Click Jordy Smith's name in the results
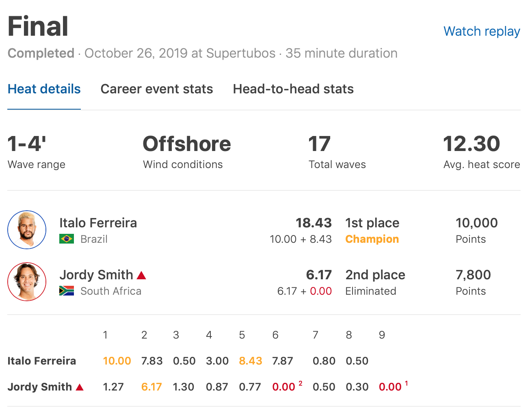This screenshot has width=532, height=410. click(x=96, y=275)
